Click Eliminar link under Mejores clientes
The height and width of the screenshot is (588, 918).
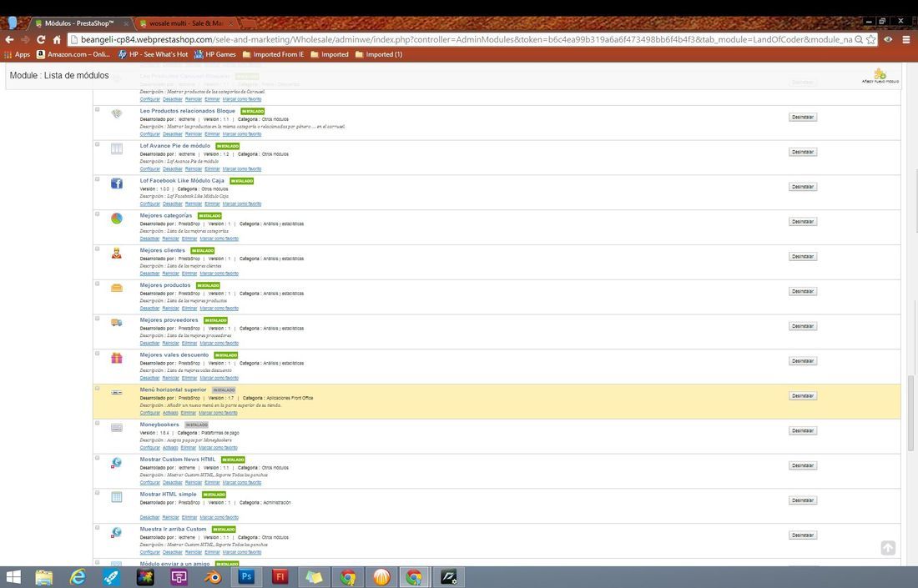[x=189, y=274]
